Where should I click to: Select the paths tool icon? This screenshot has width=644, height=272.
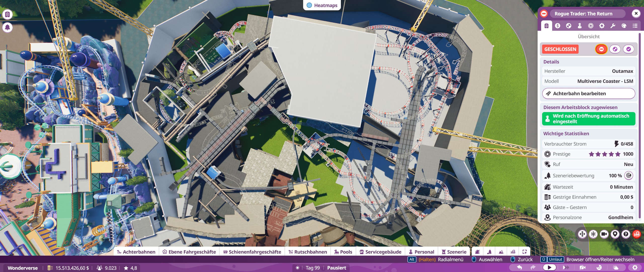click(x=477, y=252)
